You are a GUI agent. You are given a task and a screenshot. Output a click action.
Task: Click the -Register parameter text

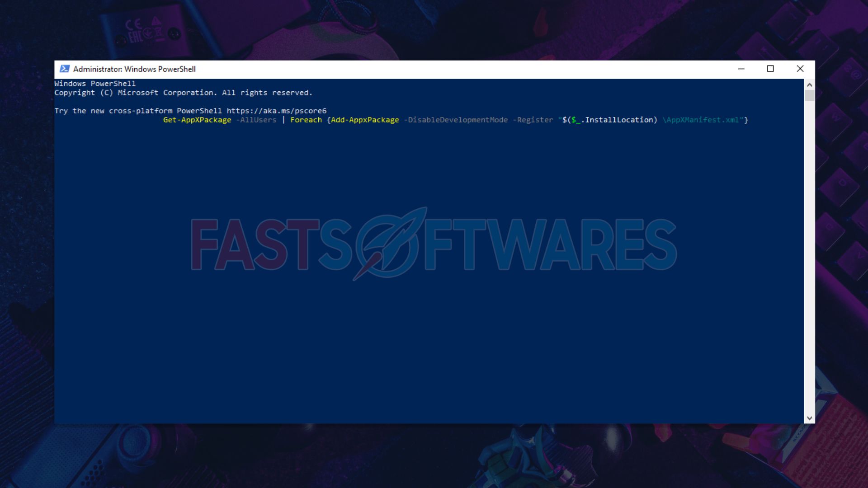533,120
